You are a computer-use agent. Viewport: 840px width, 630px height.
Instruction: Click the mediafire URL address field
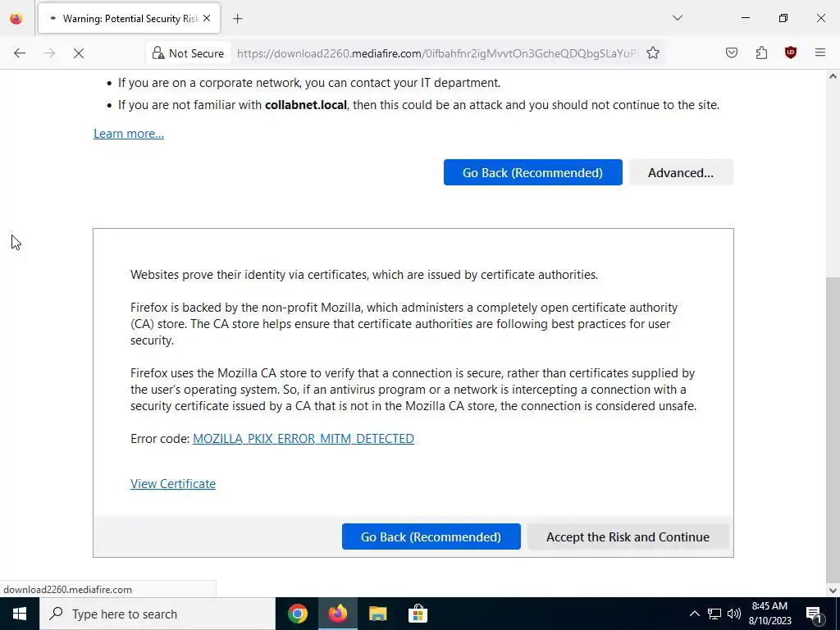click(437, 53)
